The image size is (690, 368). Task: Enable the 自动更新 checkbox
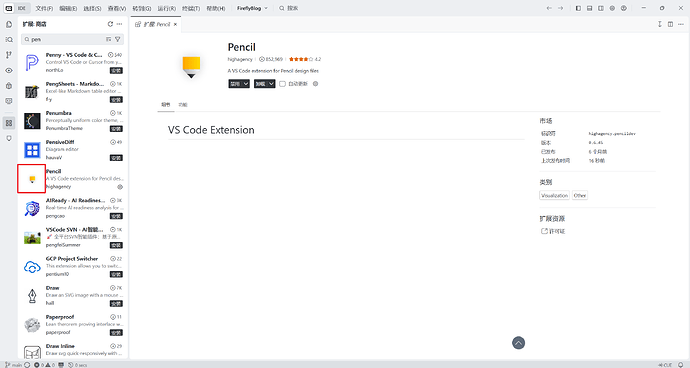coord(283,84)
